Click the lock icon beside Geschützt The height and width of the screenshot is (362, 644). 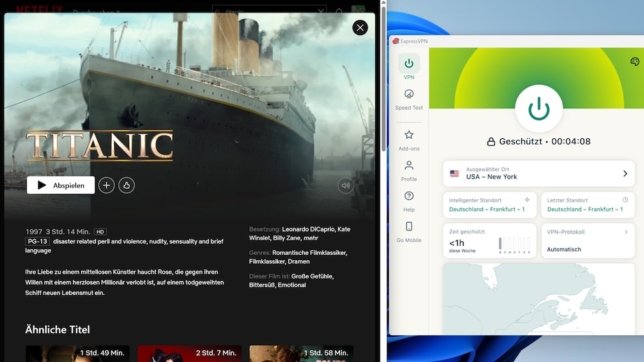tap(491, 141)
